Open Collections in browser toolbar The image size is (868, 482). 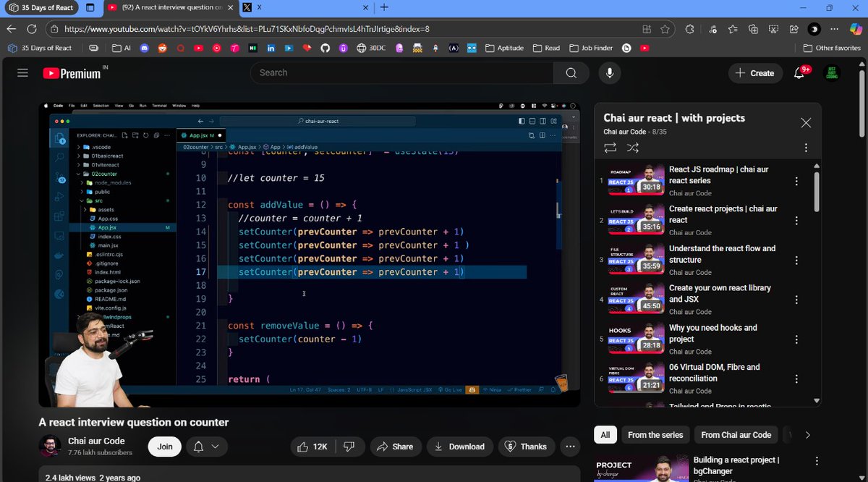coord(753,29)
